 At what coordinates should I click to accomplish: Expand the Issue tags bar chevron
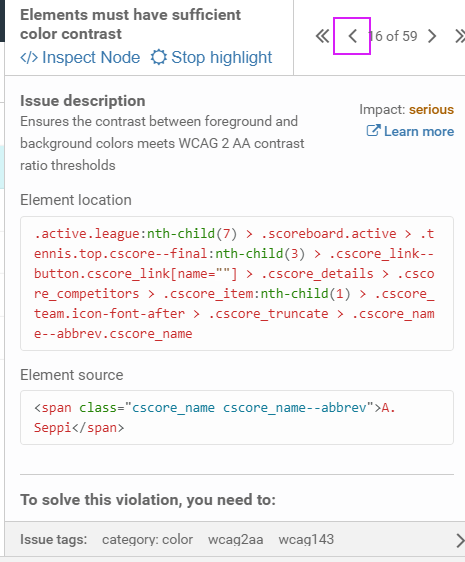click(x=460, y=540)
